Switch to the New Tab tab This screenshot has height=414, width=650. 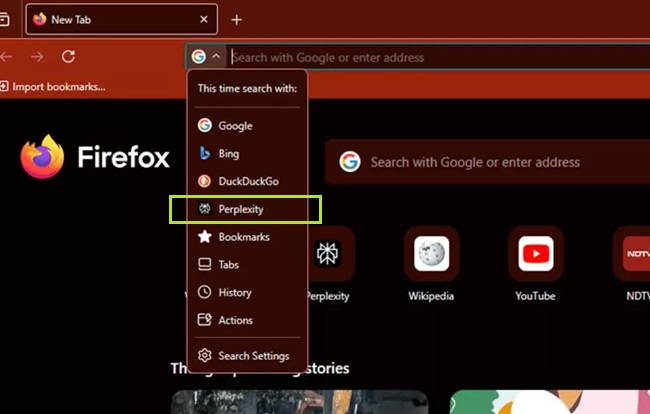[x=121, y=19]
